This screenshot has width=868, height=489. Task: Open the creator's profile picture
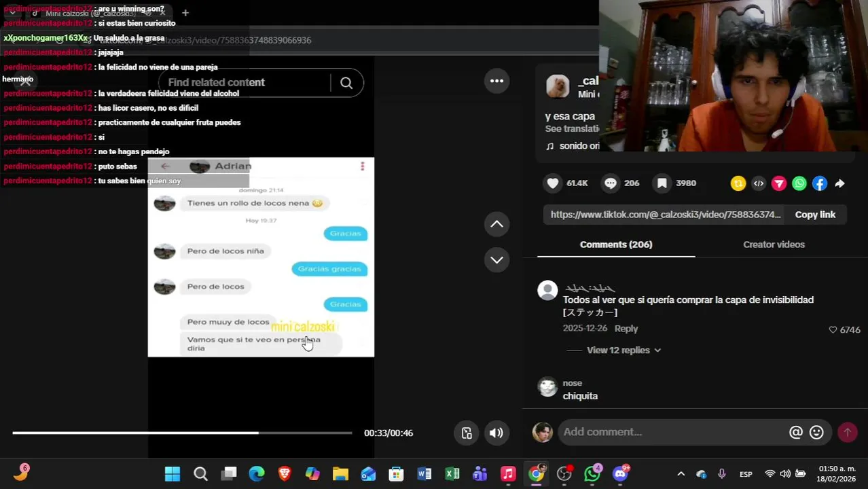558,86
